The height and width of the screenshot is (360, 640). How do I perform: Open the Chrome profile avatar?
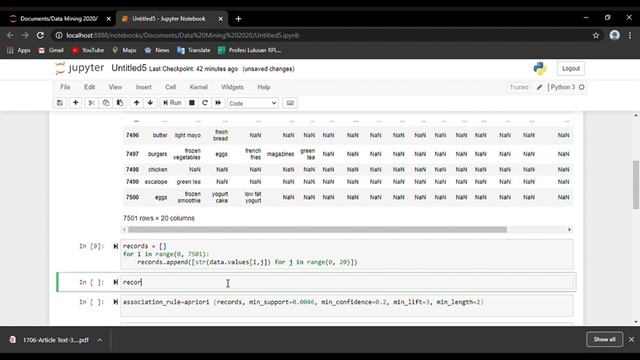[x=615, y=36]
